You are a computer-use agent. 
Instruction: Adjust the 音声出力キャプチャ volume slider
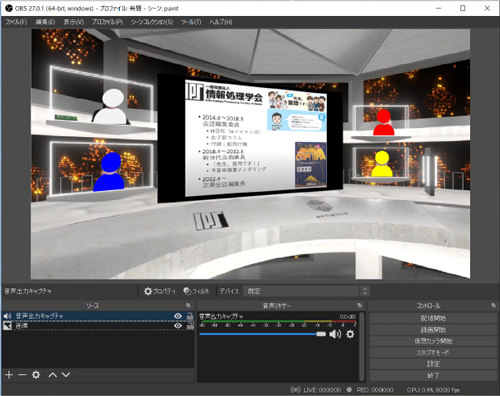[x=262, y=334]
